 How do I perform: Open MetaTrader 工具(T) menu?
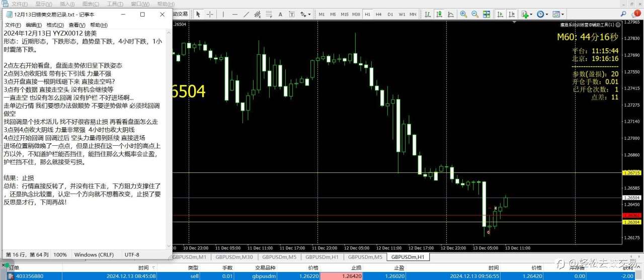pyautogui.click(x=115, y=4)
